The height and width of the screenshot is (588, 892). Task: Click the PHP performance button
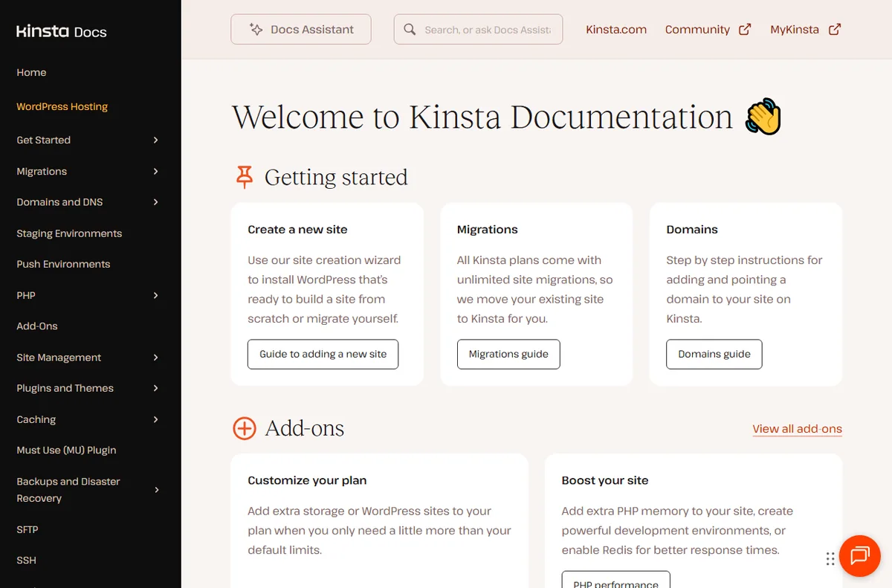pyautogui.click(x=616, y=580)
